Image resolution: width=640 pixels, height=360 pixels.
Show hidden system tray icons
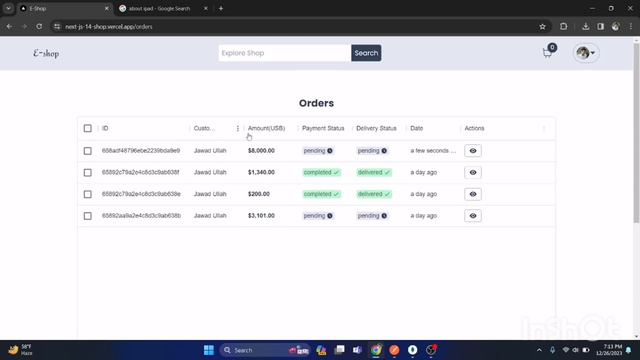[x=539, y=350]
